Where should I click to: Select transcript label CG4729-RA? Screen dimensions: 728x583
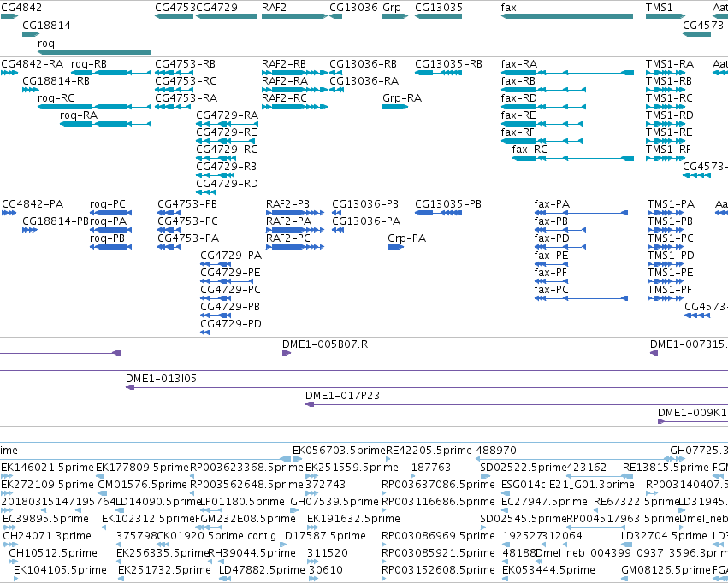tap(227, 115)
